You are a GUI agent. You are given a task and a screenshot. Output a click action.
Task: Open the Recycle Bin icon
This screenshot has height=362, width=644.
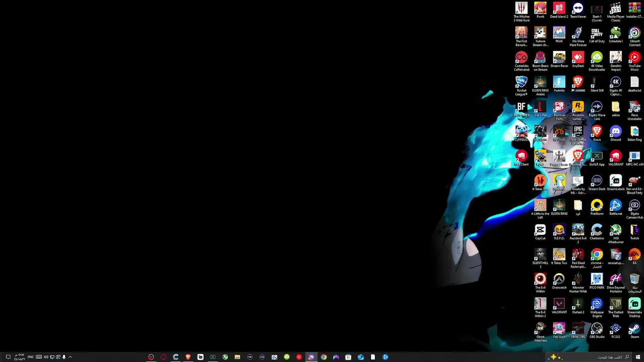click(634, 283)
